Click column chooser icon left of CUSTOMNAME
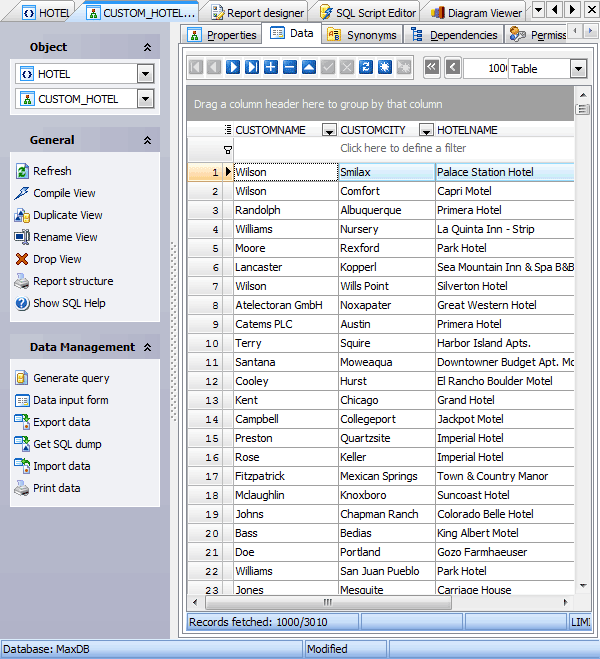Viewport: 600px width, 659px height. [228, 129]
